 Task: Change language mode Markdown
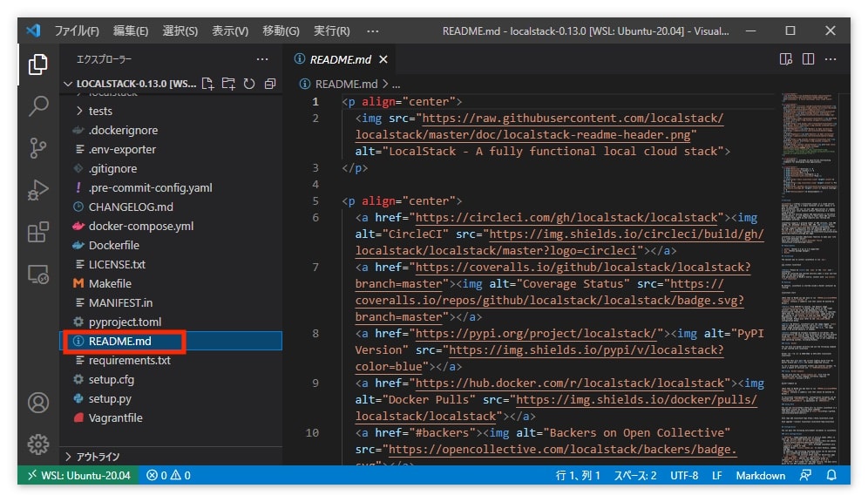pyautogui.click(x=760, y=475)
